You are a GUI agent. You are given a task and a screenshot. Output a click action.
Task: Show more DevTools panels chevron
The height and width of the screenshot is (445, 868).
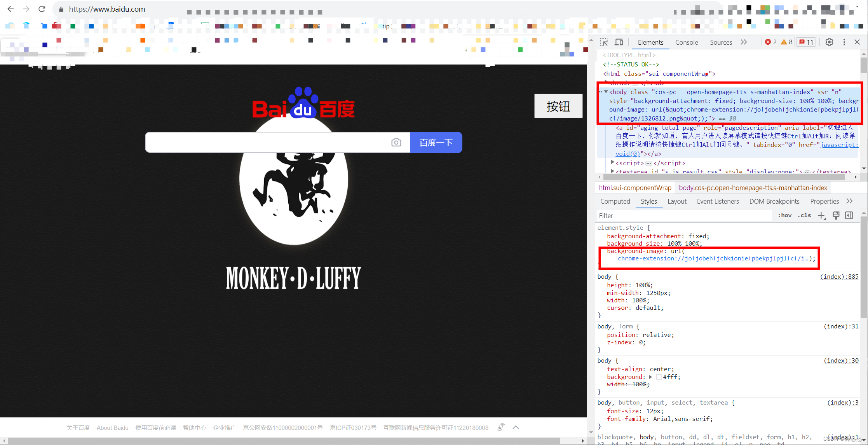(x=744, y=42)
